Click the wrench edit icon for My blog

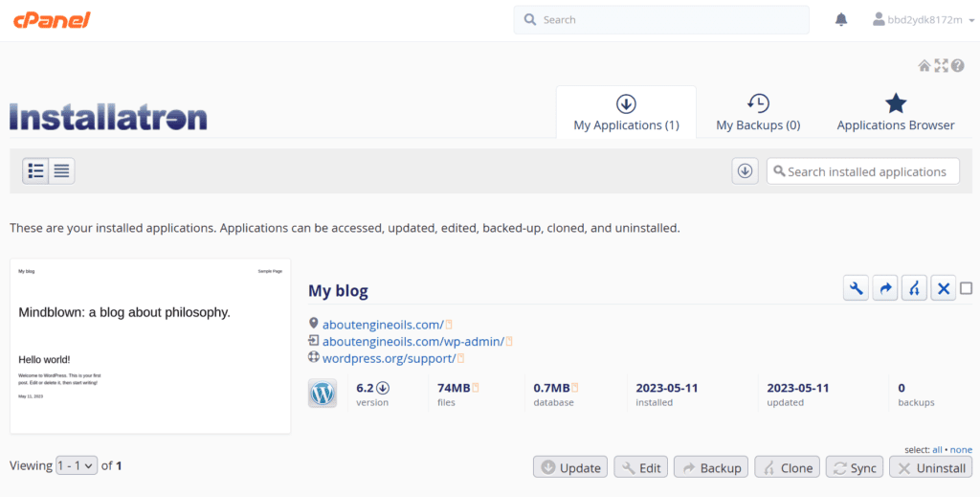click(x=856, y=288)
